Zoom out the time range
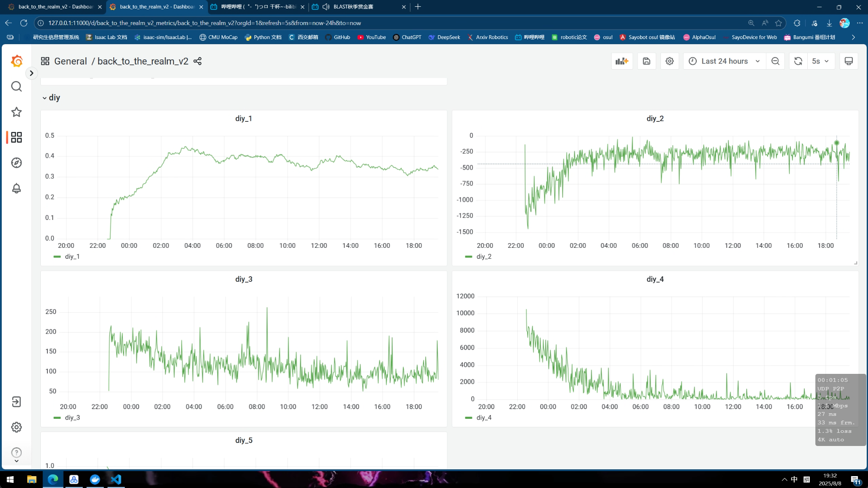The height and width of the screenshot is (488, 868). (775, 61)
